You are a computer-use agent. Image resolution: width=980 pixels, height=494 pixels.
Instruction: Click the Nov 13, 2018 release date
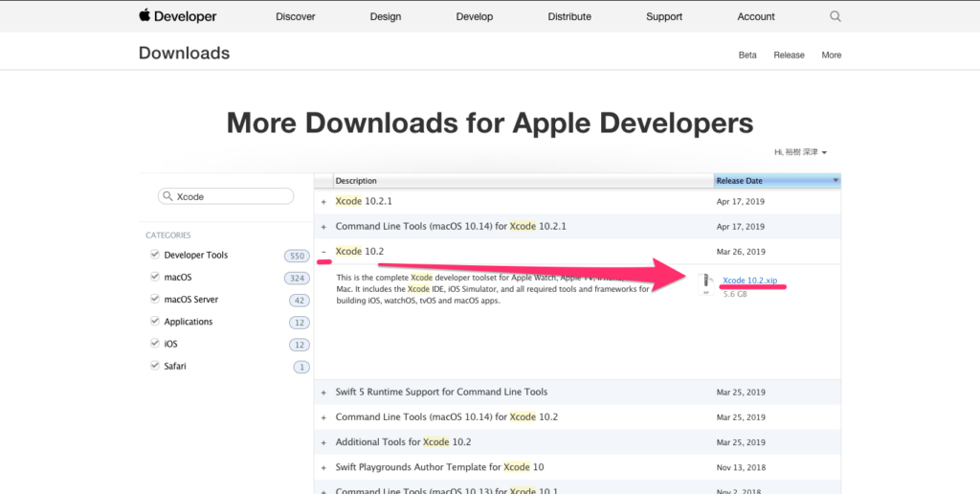pyautogui.click(x=741, y=468)
